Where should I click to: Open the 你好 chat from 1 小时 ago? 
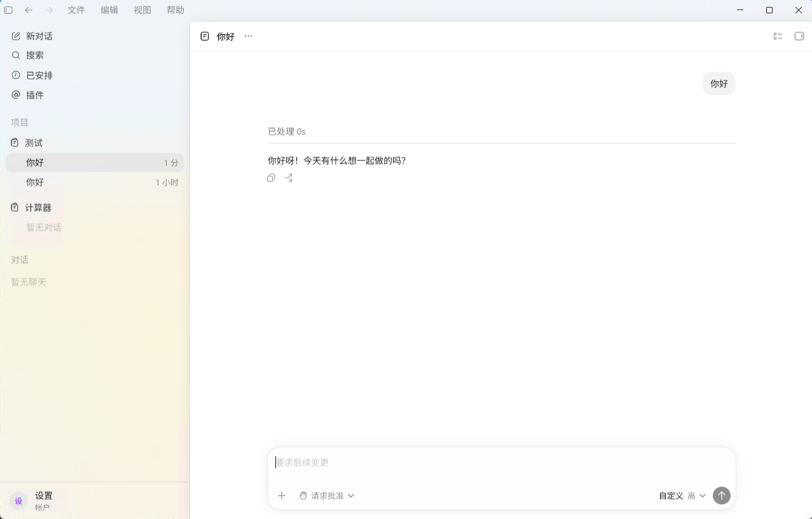pos(95,183)
